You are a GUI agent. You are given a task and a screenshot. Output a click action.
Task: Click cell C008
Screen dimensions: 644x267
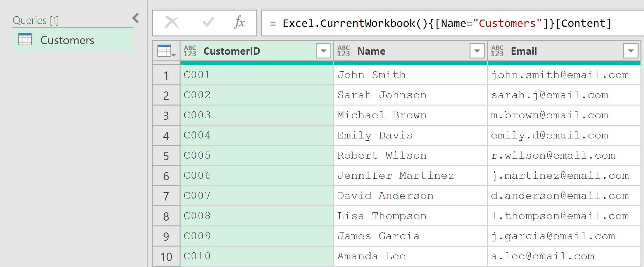pyautogui.click(x=257, y=216)
